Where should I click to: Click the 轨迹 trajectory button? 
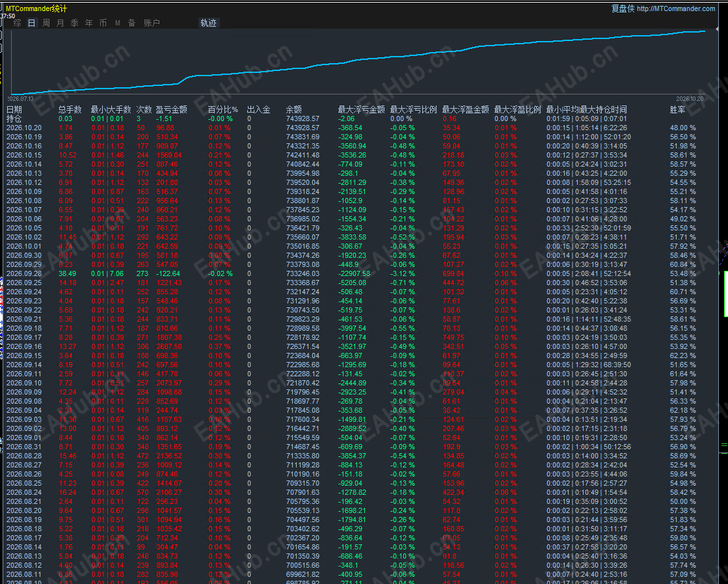[x=208, y=23]
